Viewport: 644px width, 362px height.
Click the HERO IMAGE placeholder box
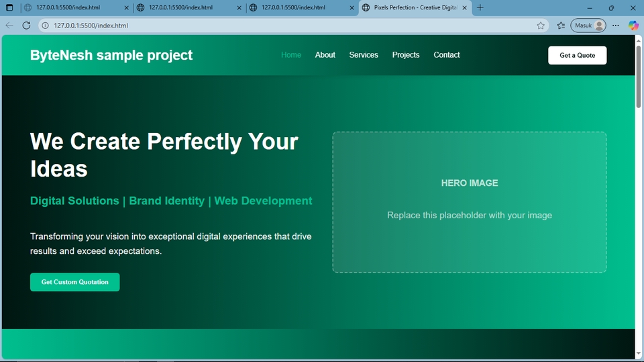point(470,202)
